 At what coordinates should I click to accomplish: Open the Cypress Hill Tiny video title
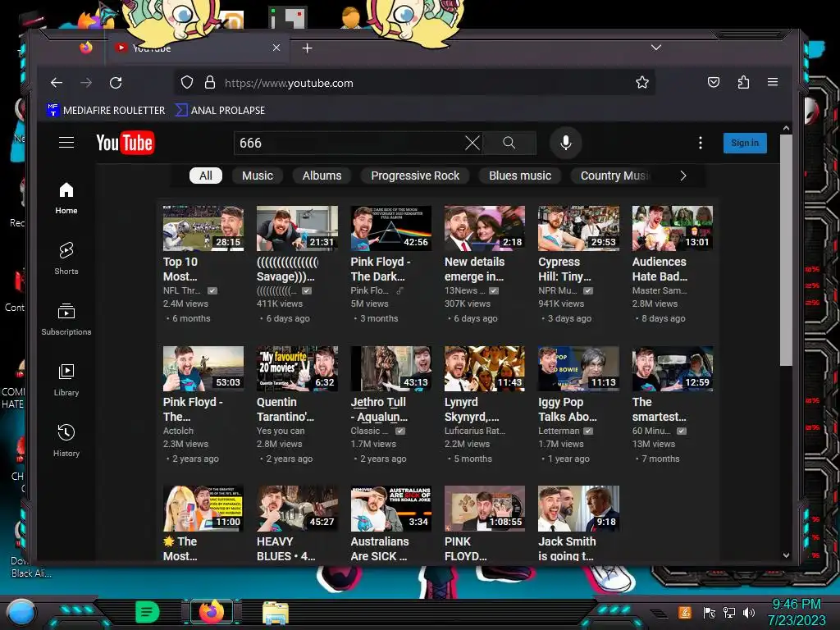pos(564,269)
